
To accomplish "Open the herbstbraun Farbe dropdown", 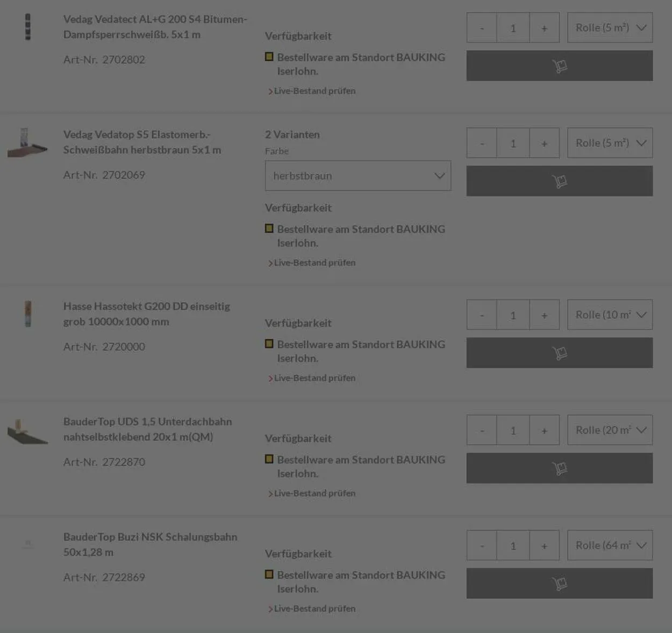I will pos(358,176).
